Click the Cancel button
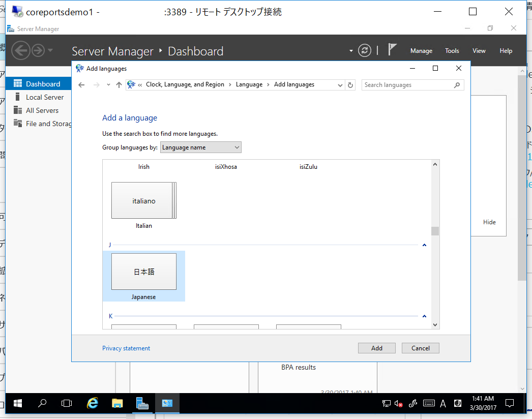 pyautogui.click(x=421, y=348)
